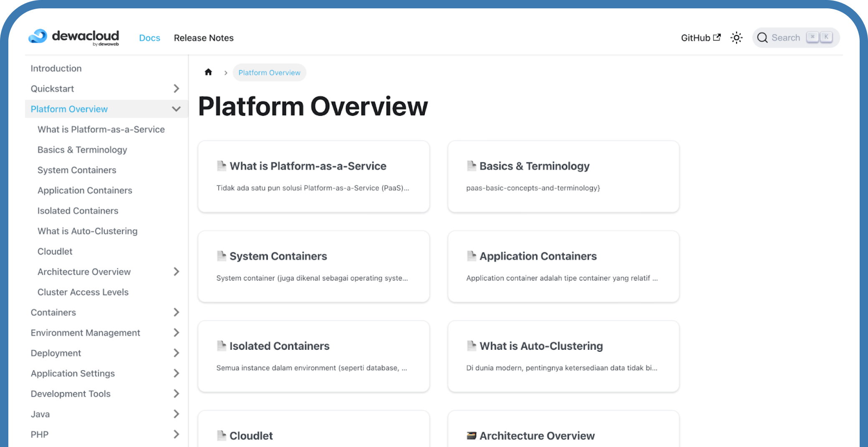Click the document icon on Cloudlet card

pyautogui.click(x=222, y=436)
